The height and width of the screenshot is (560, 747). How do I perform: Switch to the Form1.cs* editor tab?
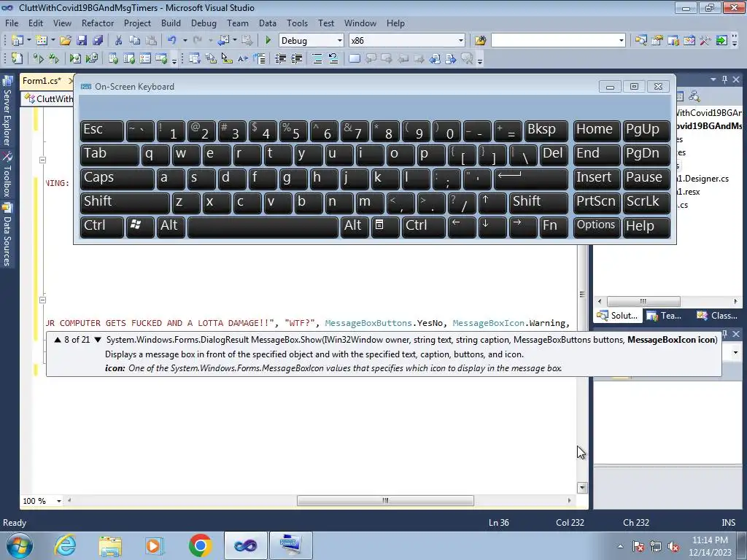42,80
